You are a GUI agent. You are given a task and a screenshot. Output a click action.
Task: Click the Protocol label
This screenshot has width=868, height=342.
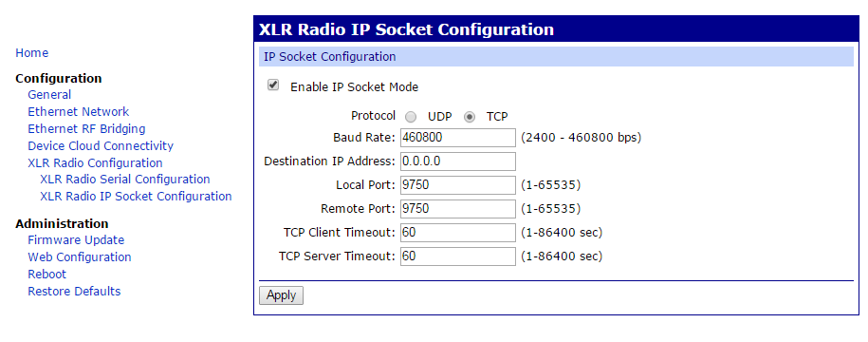pyautogui.click(x=373, y=116)
